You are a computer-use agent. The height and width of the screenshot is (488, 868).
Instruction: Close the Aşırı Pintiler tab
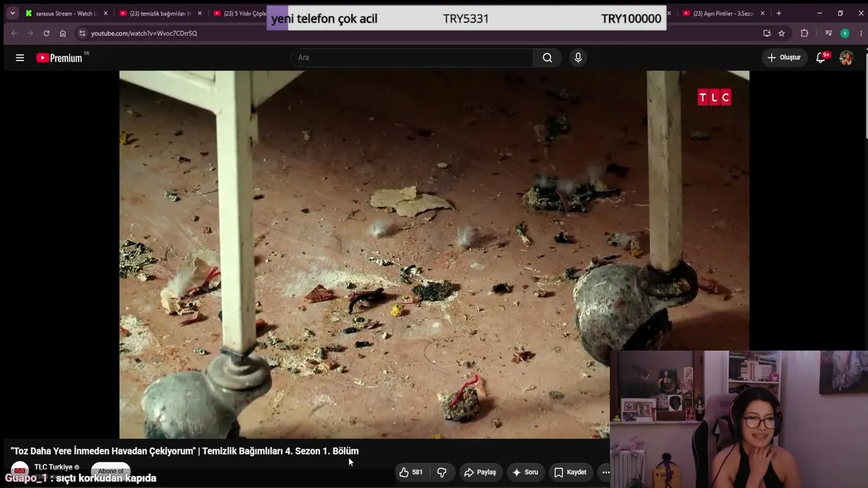(x=762, y=14)
